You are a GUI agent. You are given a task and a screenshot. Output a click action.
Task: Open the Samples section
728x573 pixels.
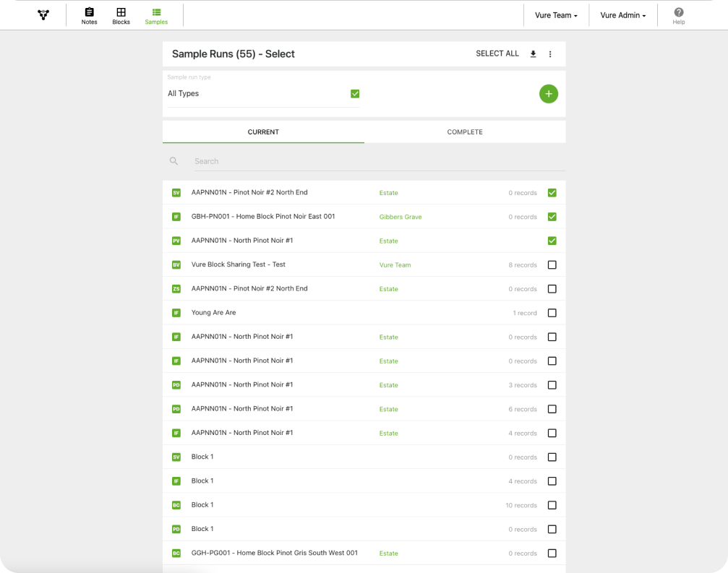156,16
